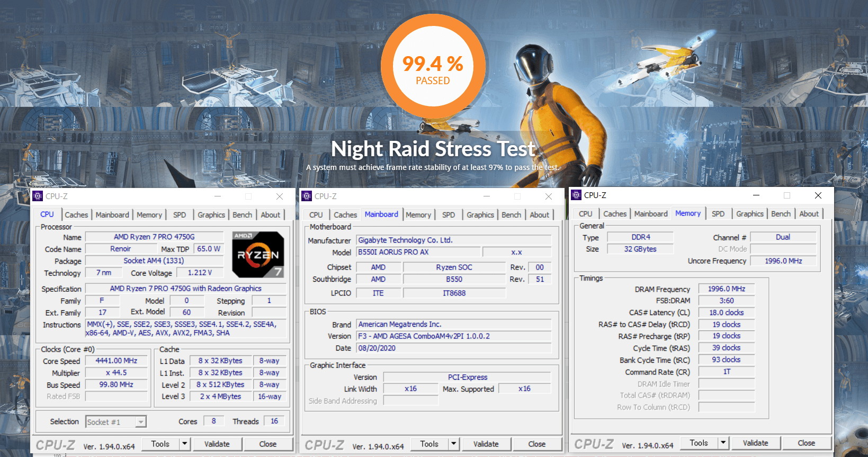Minimize the left CPU-Z window
868x457 pixels.
pyautogui.click(x=218, y=196)
